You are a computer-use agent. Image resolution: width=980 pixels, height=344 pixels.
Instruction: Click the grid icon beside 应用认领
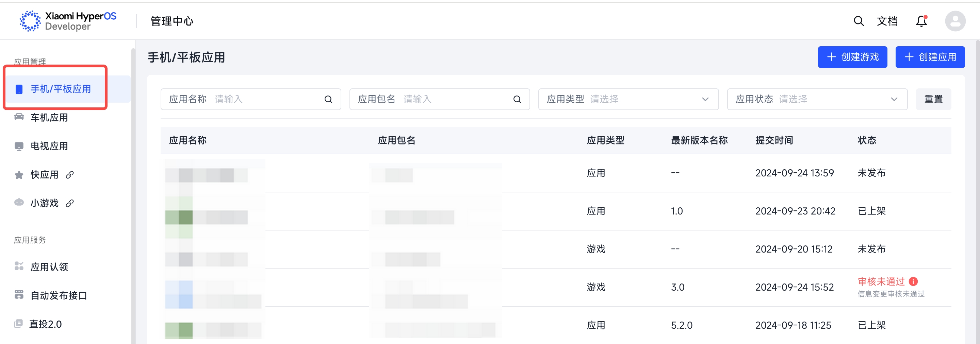coord(19,266)
